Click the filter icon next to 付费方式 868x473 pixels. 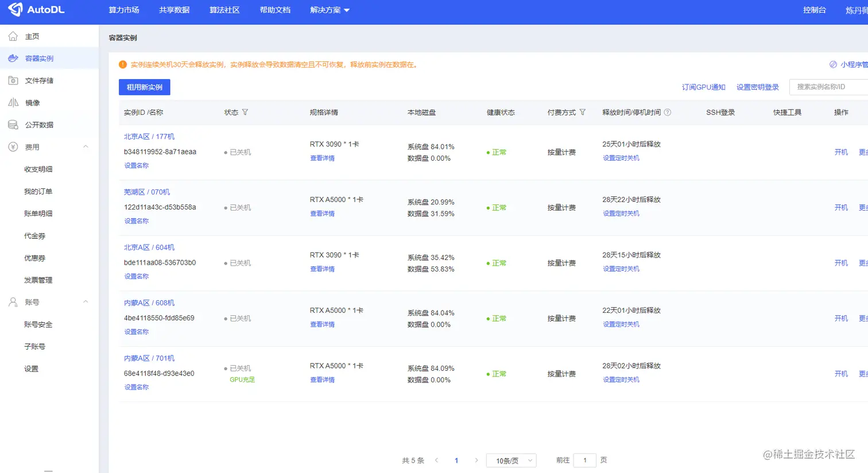click(583, 112)
